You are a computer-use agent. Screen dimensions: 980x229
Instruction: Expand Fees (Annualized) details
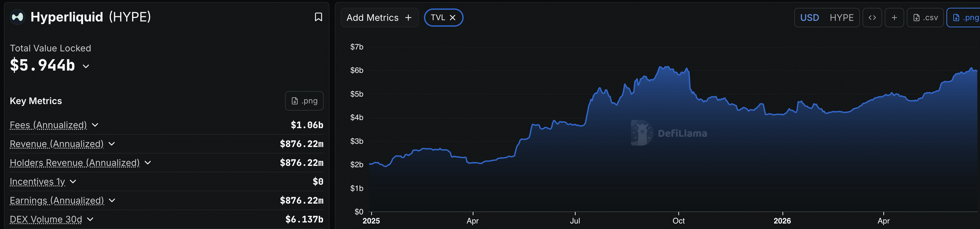[x=95, y=125]
